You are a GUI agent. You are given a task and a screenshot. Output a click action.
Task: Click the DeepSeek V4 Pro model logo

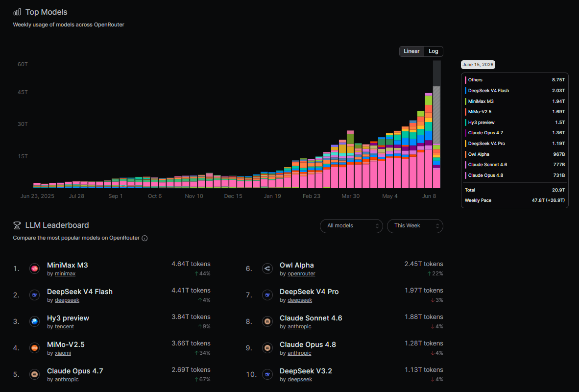[x=267, y=295]
